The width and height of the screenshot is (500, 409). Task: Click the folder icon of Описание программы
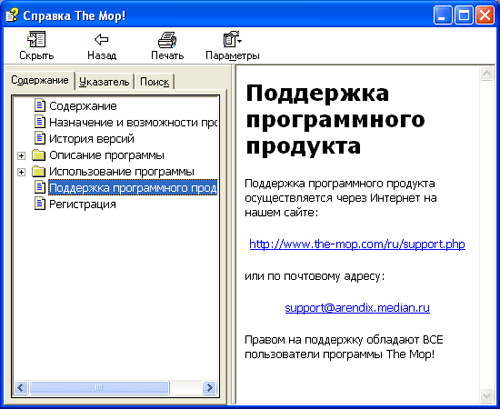pos(39,155)
